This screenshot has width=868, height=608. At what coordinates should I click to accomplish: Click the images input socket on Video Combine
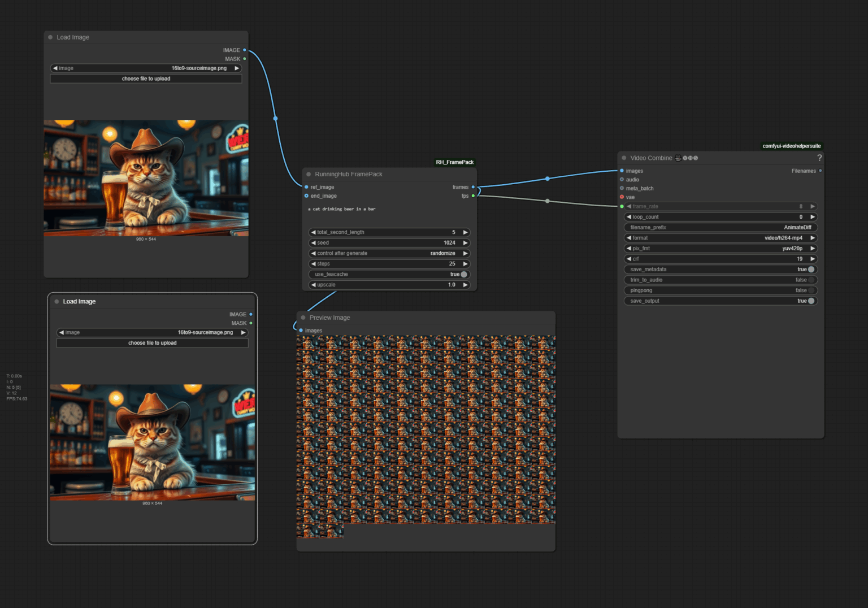click(x=622, y=171)
